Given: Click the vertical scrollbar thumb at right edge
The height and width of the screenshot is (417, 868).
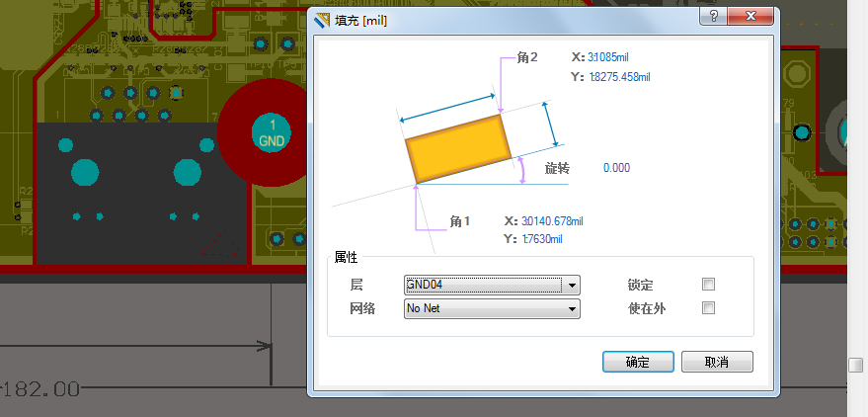Looking at the screenshot, I should (x=856, y=365).
